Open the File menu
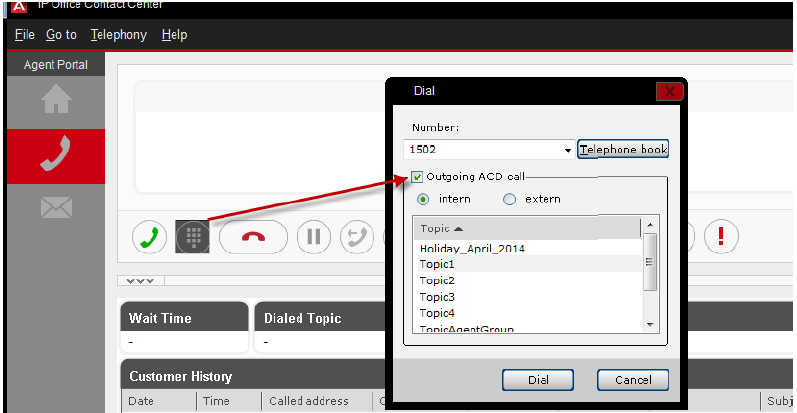This screenshot has height=413, width=797. point(24,35)
